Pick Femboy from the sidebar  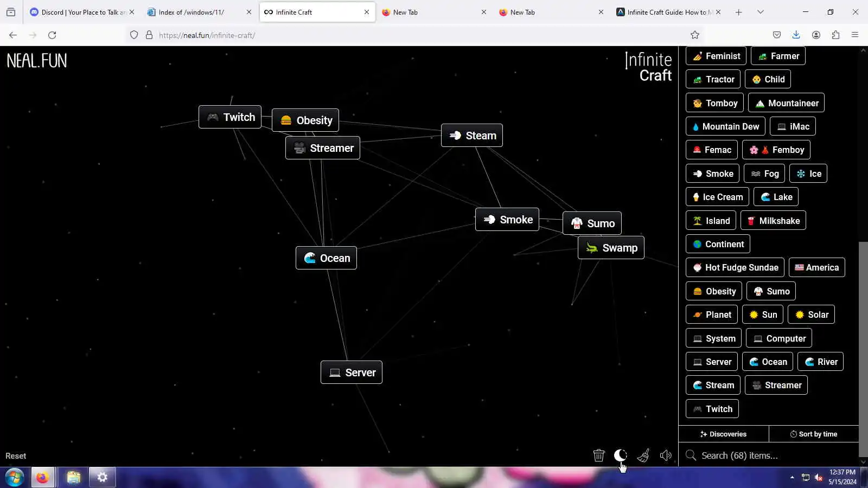[776, 150]
